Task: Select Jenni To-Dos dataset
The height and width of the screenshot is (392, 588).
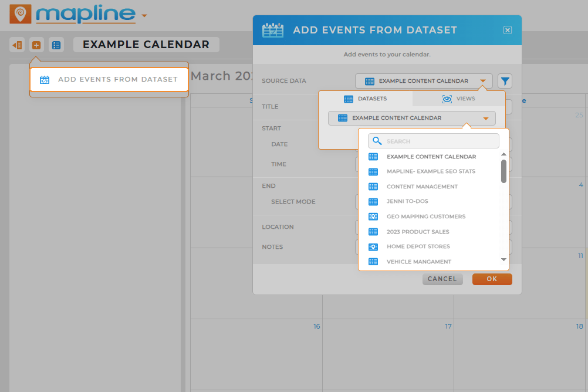Action: 408,201
